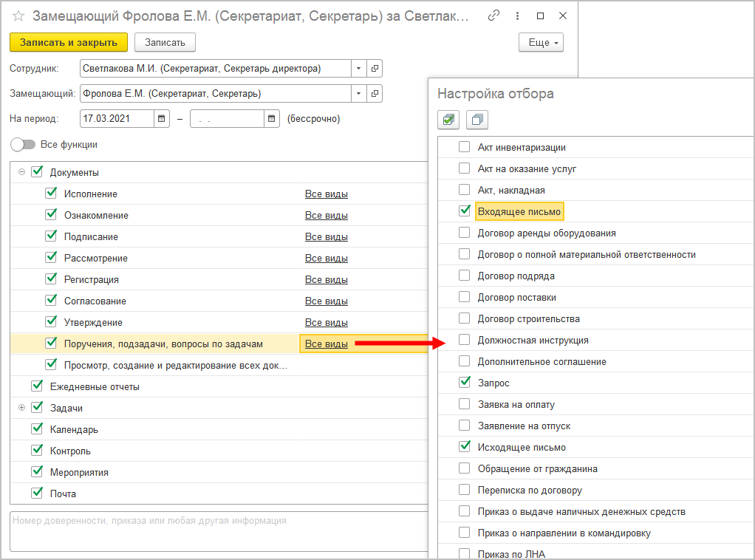Click the copy link chain icon
This screenshot has width=755, height=560.
click(x=494, y=16)
